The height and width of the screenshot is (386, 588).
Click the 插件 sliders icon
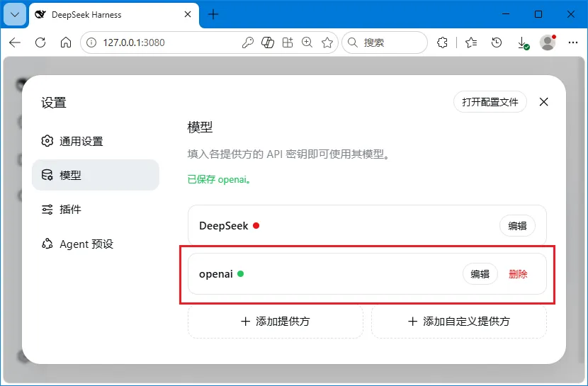[x=47, y=209]
